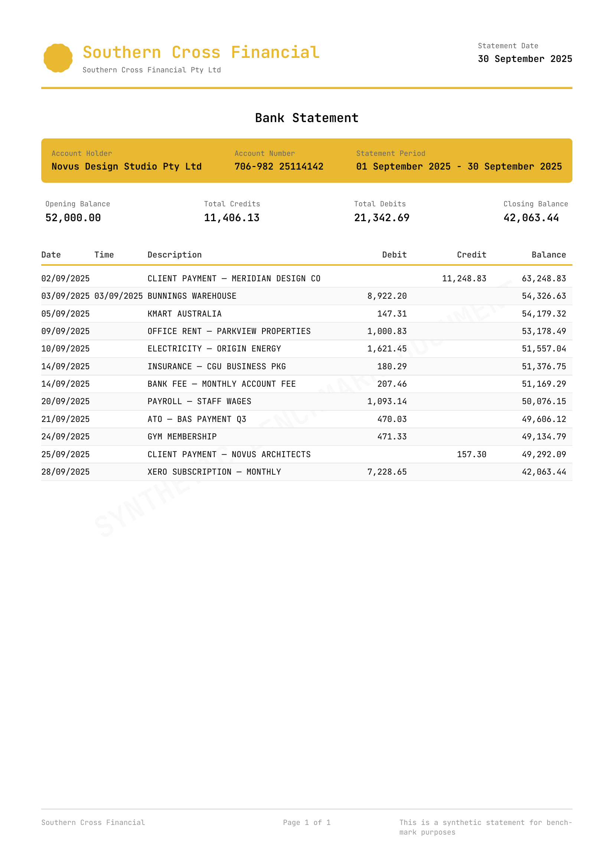Select the Total Debits value 21,342.69
The height and width of the screenshot is (868, 614).
coord(382,218)
